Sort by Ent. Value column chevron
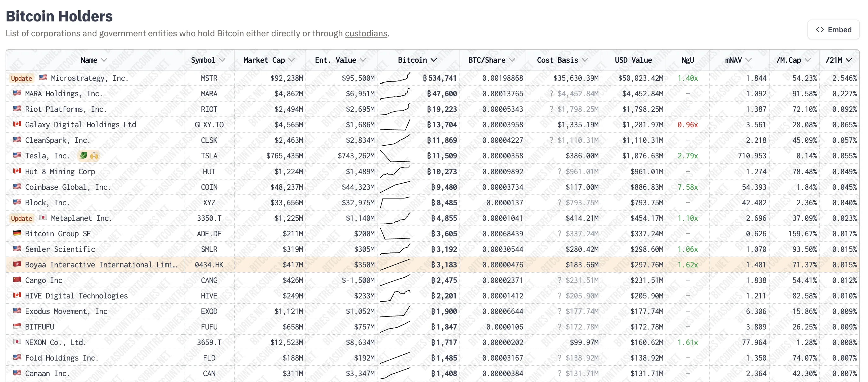The image size is (868, 382). (363, 60)
